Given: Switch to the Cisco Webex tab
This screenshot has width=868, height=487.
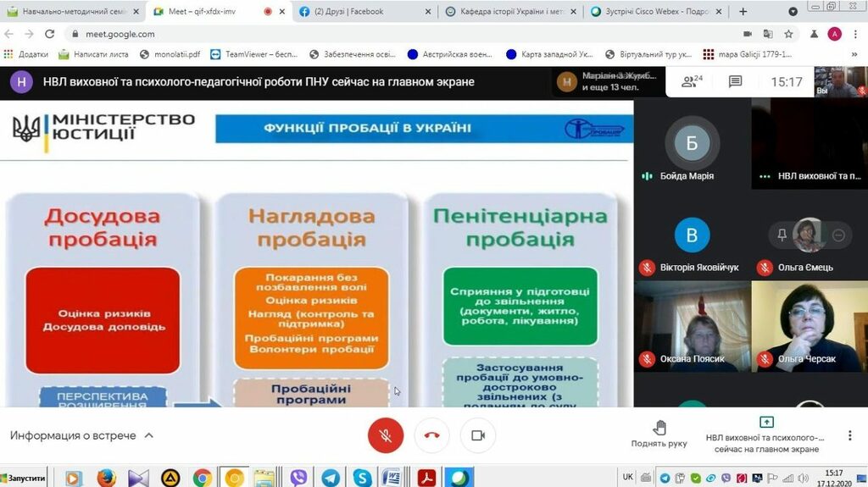Looking at the screenshot, I should tap(654, 12).
